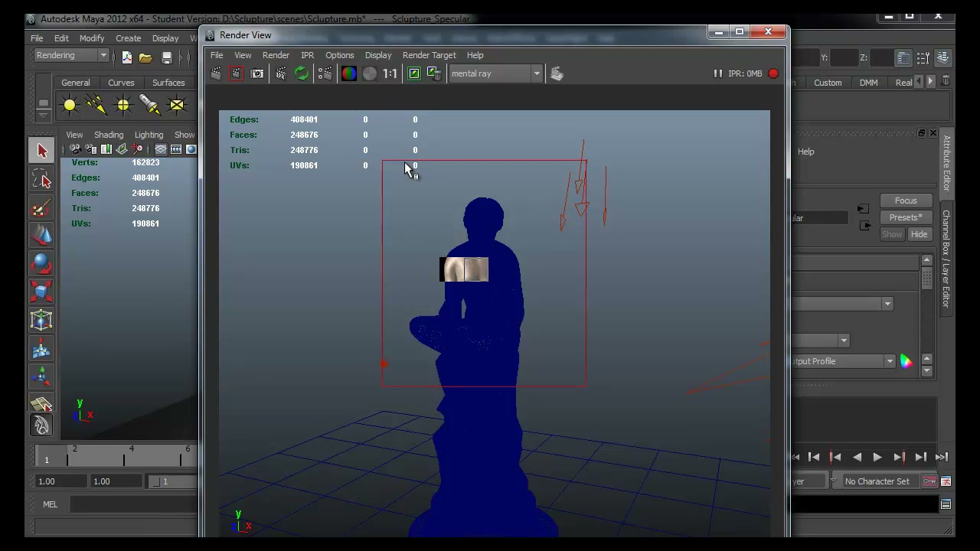Click play forward on the timeline
This screenshot has height=551, width=980.
(x=877, y=457)
